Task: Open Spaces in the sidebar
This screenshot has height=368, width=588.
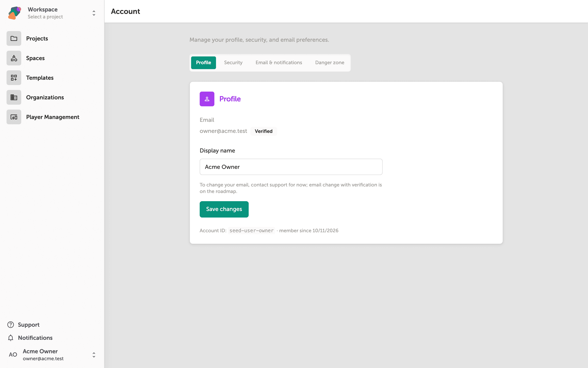Action: coord(52,58)
